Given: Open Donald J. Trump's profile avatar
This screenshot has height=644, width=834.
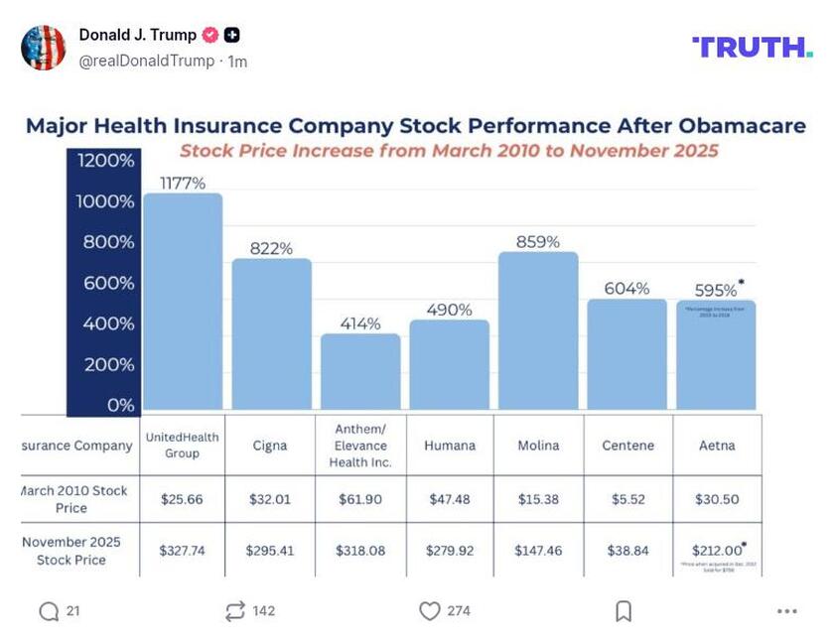Looking at the screenshot, I should tap(44, 48).
